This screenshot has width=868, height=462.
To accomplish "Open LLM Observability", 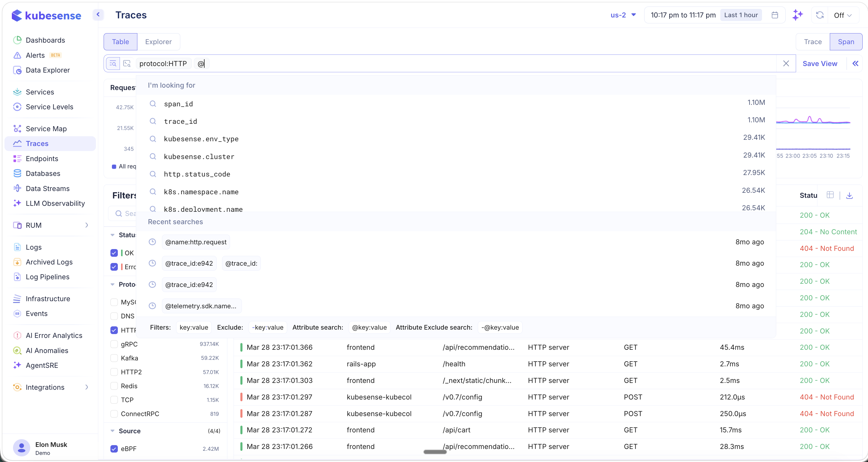I will point(55,203).
